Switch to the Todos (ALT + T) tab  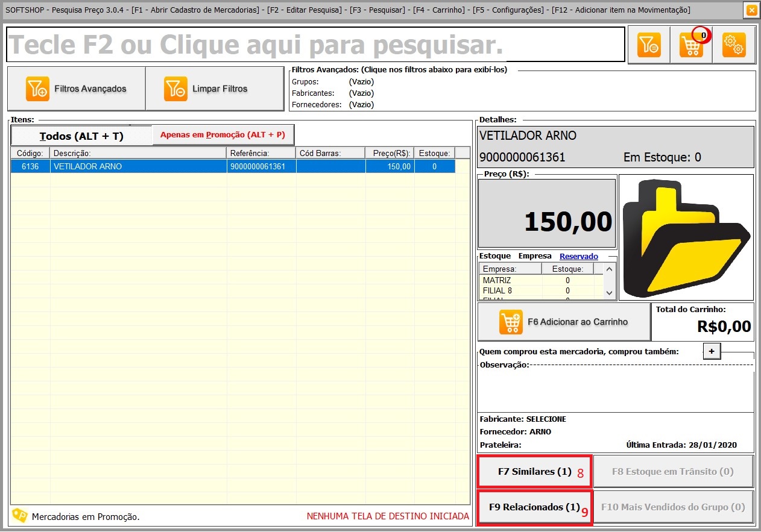(x=81, y=136)
